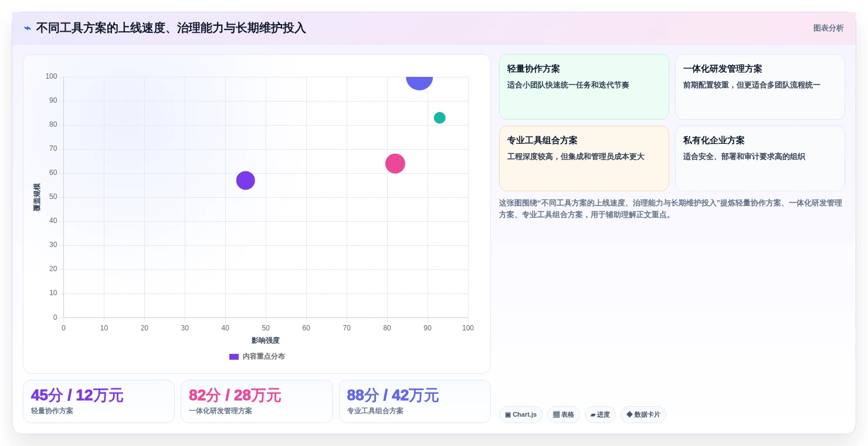Click text 适合安全、部署和审计要求高的组织
The height and width of the screenshot is (446, 868).
[x=744, y=157]
